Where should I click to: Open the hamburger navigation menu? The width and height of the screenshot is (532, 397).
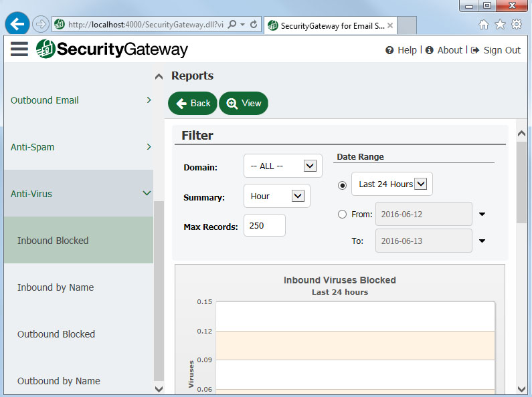[x=19, y=49]
